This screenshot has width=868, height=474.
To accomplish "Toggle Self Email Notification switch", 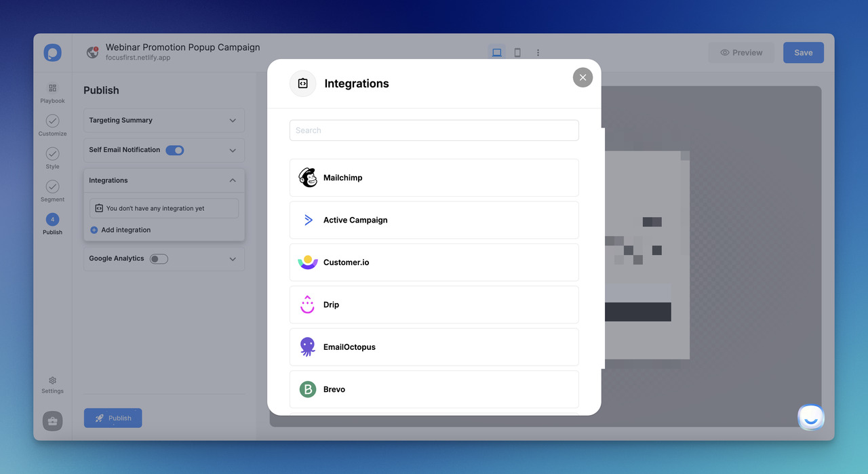I will 175,150.
